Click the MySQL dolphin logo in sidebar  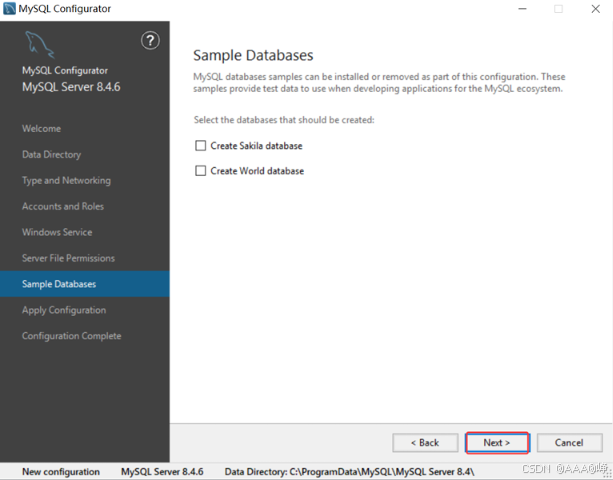coord(39,45)
